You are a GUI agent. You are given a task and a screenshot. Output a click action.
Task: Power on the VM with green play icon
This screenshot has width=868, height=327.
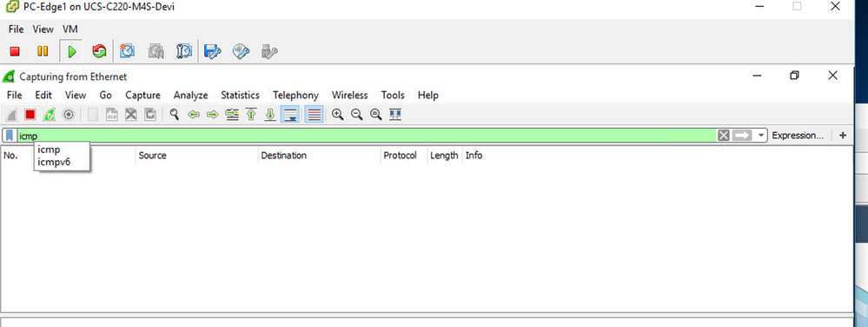tap(71, 51)
